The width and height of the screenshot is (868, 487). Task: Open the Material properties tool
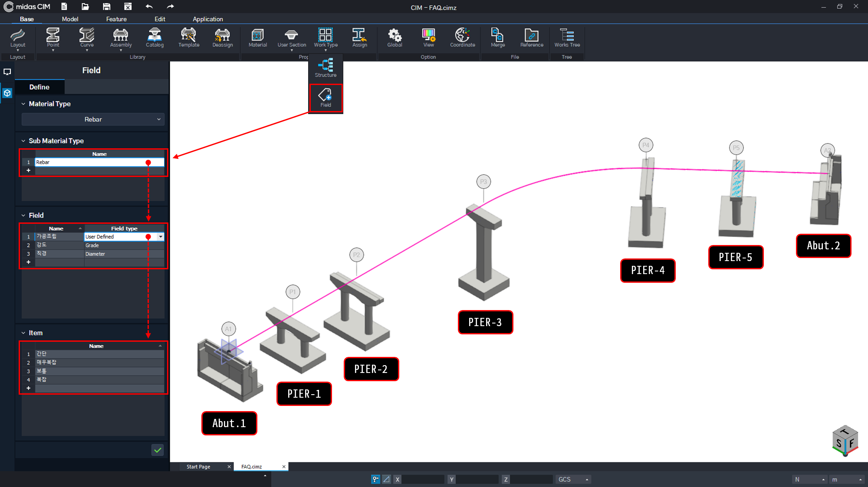[x=258, y=38]
